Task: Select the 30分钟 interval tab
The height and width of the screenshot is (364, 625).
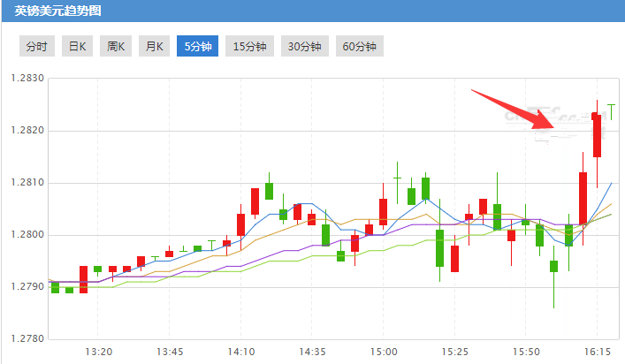Action: click(x=304, y=47)
